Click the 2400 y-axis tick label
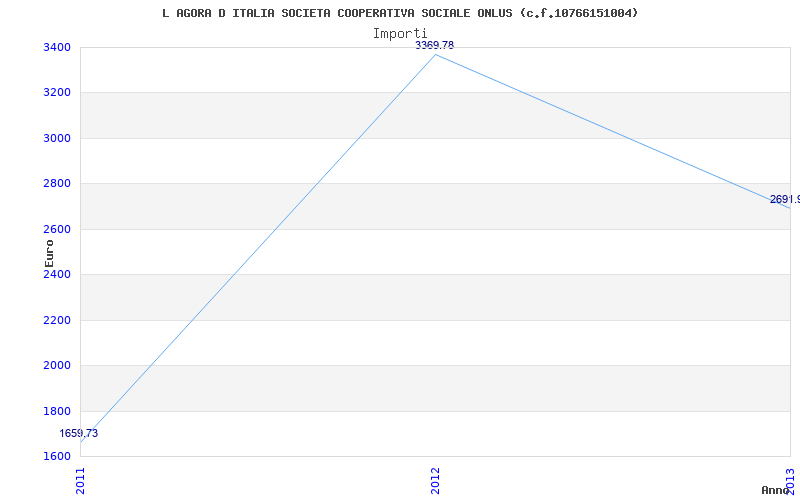This screenshot has width=800, height=500. pyautogui.click(x=57, y=275)
